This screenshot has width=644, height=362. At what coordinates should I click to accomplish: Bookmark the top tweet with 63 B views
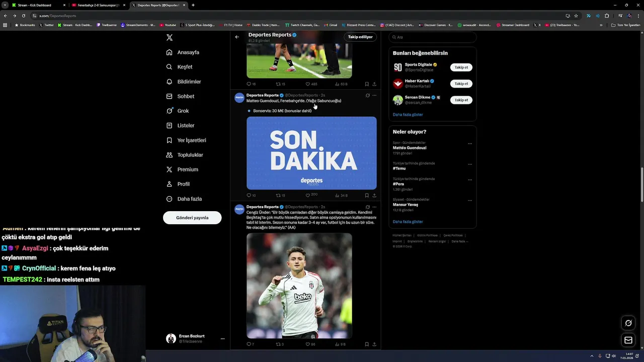click(367, 84)
